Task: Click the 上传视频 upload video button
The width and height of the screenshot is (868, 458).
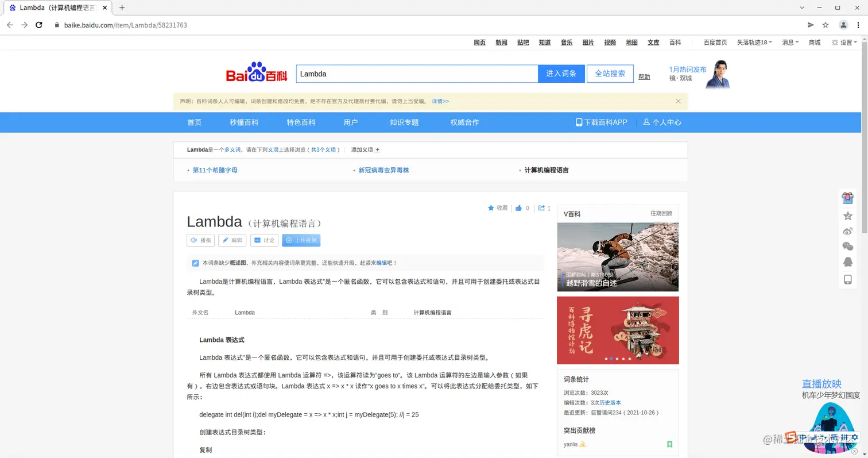Action: 301,240
